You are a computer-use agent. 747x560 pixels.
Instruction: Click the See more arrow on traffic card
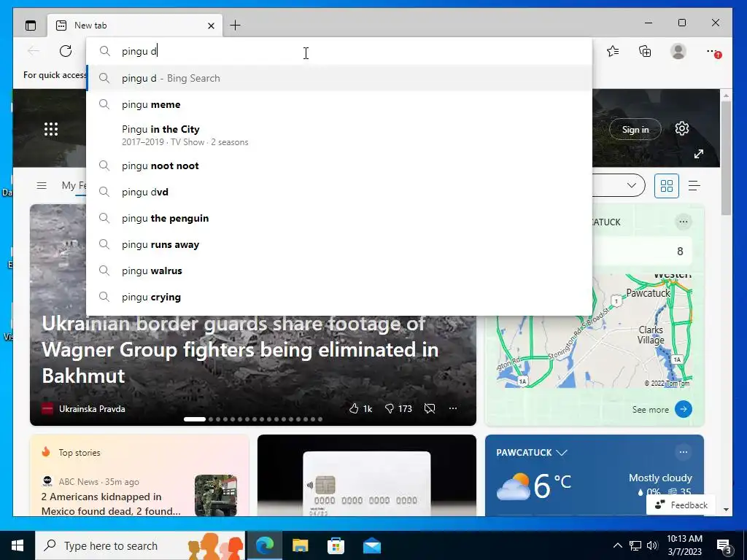pyautogui.click(x=683, y=409)
